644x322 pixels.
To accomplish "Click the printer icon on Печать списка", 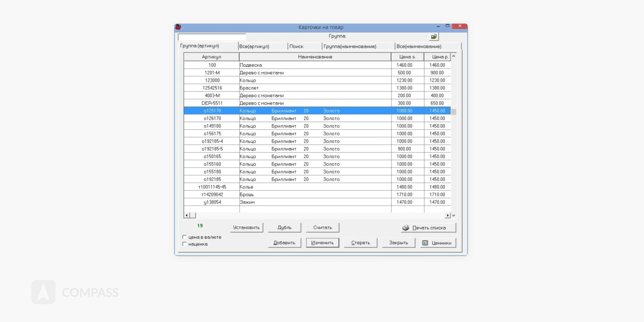I will 406,228.
